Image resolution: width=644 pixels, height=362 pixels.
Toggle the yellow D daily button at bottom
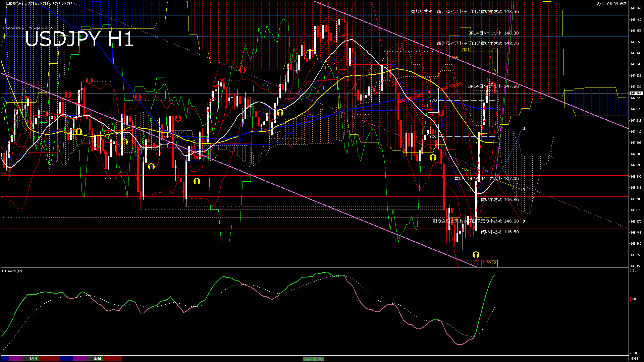pyautogui.click(x=495, y=263)
